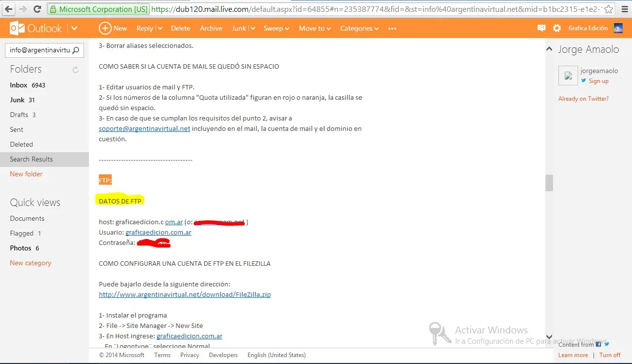Viewport: 632px width, 364px height.
Task: Open the Deleted folder
Action: tap(21, 144)
